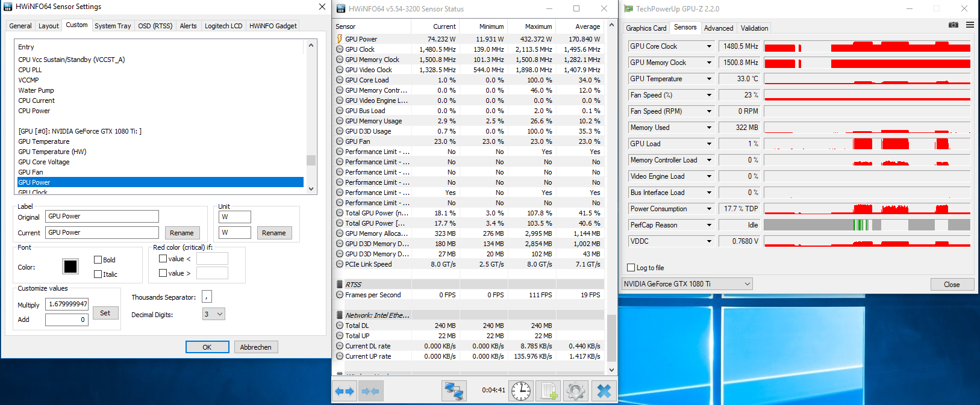The height and width of the screenshot is (405, 980).
Task: Click the HWiNFO64 Sensor Settings title icon
Action: (x=8, y=7)
